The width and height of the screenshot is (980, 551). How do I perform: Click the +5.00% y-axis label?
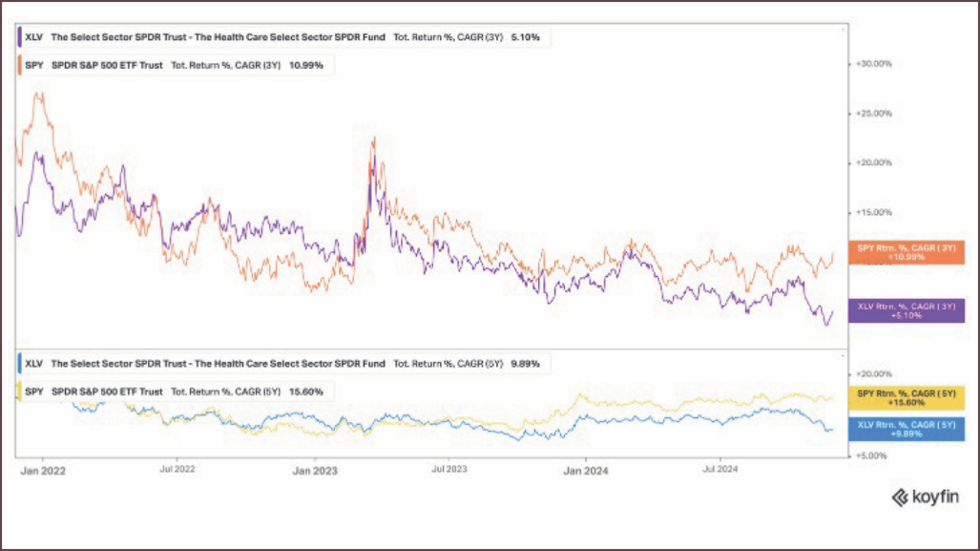click(x=871, y=456)
